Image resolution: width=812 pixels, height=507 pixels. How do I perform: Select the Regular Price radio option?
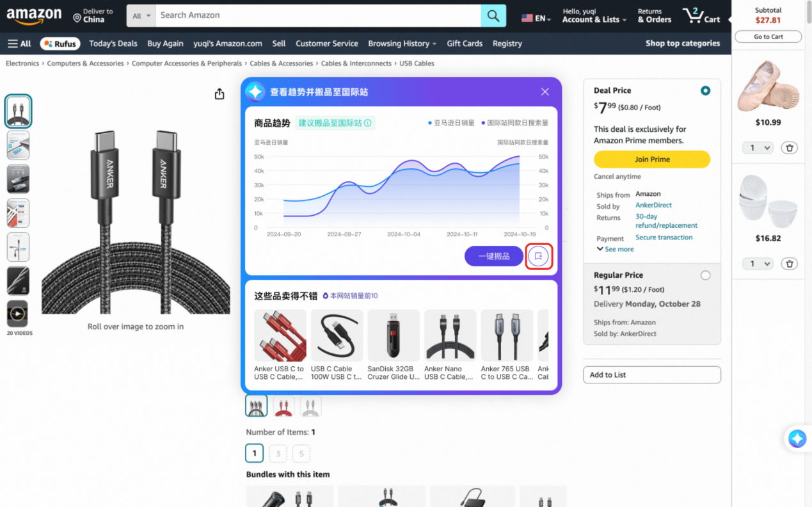coord(705,275)
